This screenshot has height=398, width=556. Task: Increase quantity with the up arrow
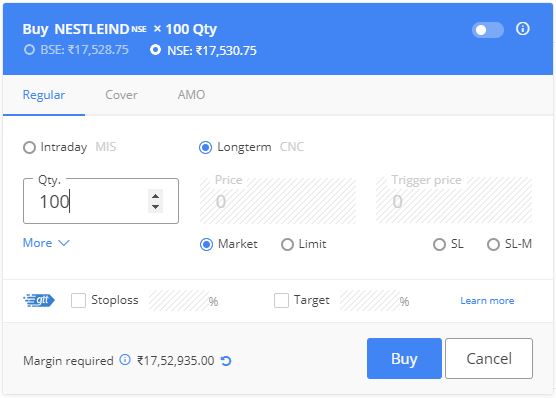pyautogui.click(x=155, y=196)
